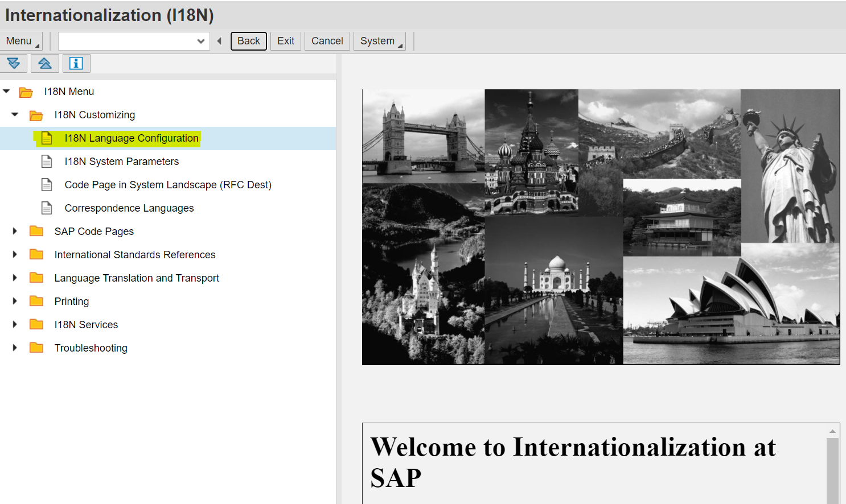Expand the Troubleshooting tree node

tap(14, 348)
